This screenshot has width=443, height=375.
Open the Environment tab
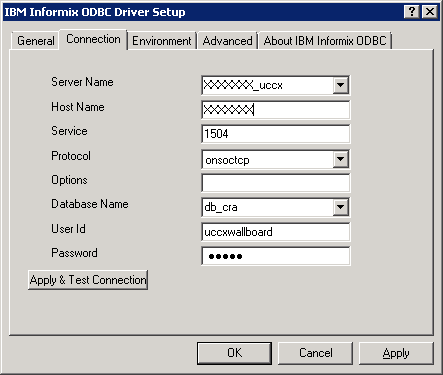(x=162, y=41)
